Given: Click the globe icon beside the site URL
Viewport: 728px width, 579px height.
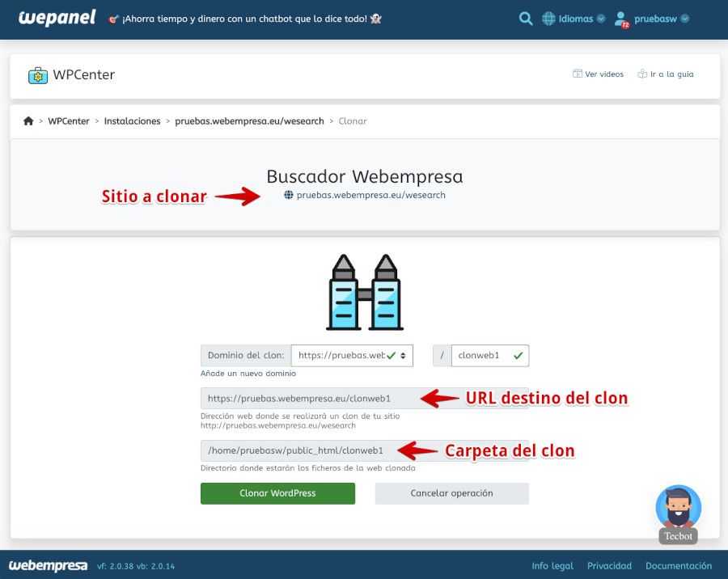Looking at the screenshot, I should [x=288, y=195].
